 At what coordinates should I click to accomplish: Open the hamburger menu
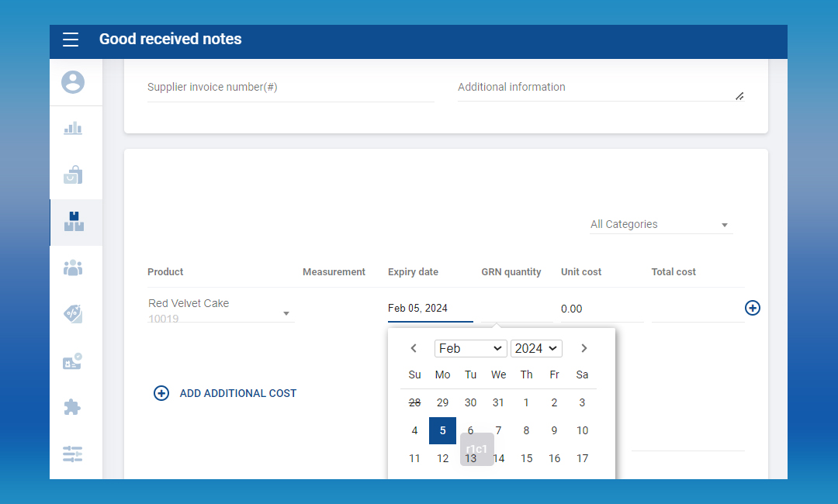pos(71,40)
